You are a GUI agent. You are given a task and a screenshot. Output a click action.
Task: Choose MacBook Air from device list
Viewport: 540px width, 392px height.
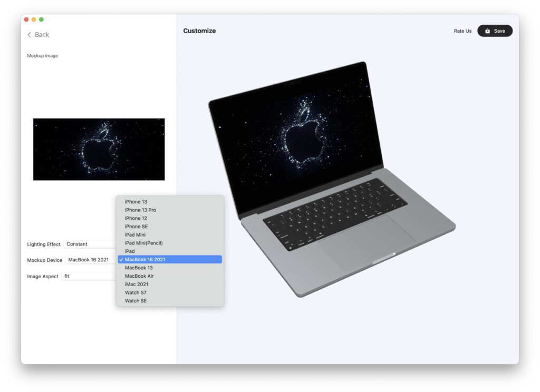(139, 276)
